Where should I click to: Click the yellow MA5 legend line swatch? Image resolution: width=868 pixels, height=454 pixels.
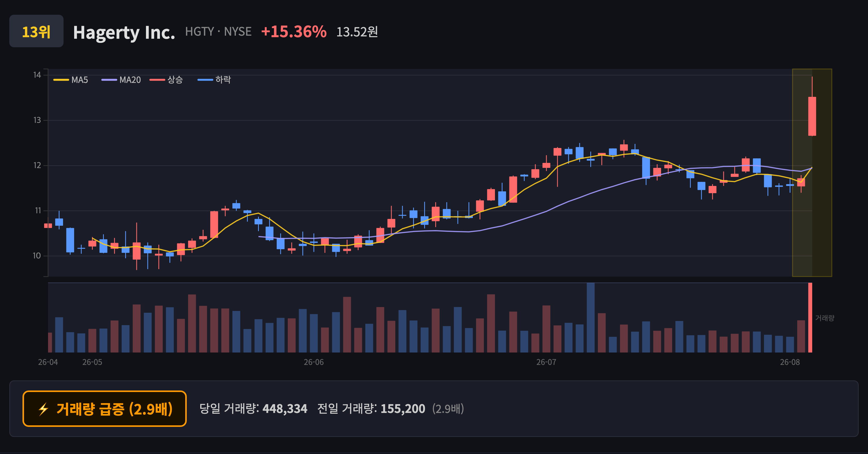point(61,80)
